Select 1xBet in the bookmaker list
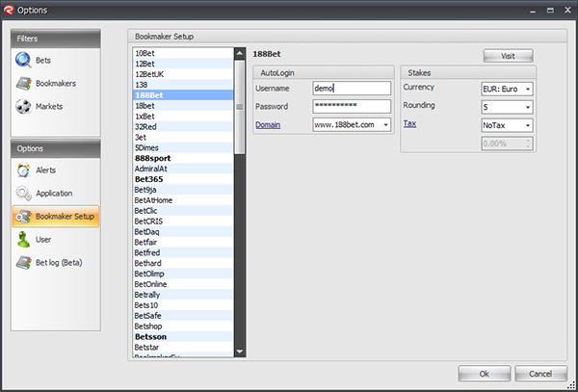Image resolution: width=578 pixels, height=392 pixels. (183, 116)
